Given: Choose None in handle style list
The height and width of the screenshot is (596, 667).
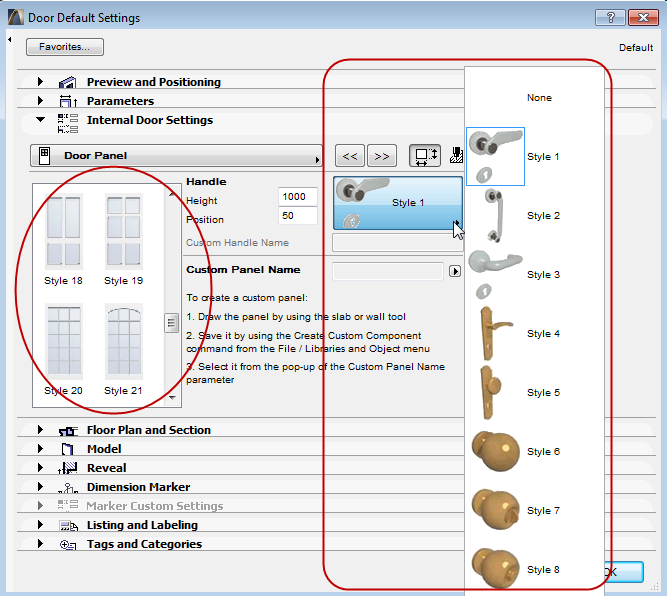Looking at the screenshot, I should 534,97.
